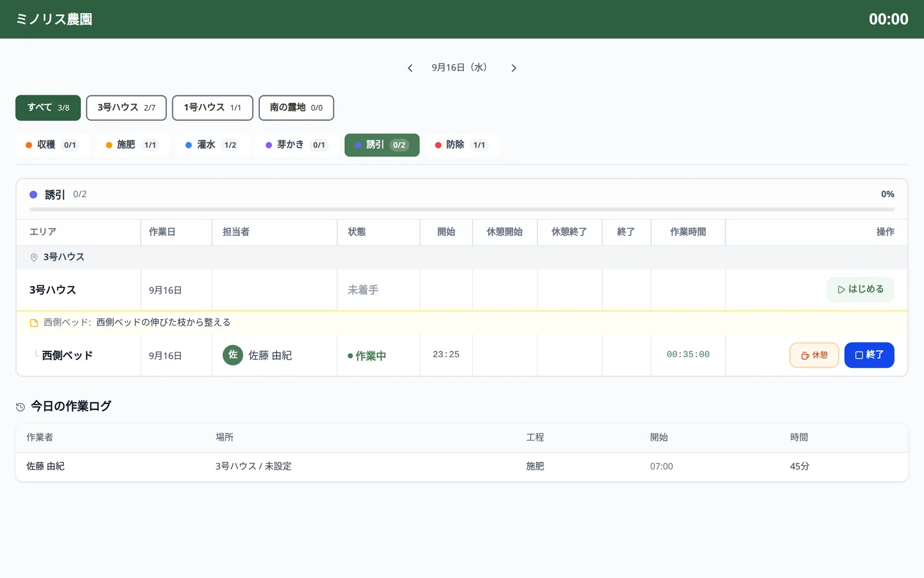
Task: Go to the previous day arrow
Action: (410, 68)
